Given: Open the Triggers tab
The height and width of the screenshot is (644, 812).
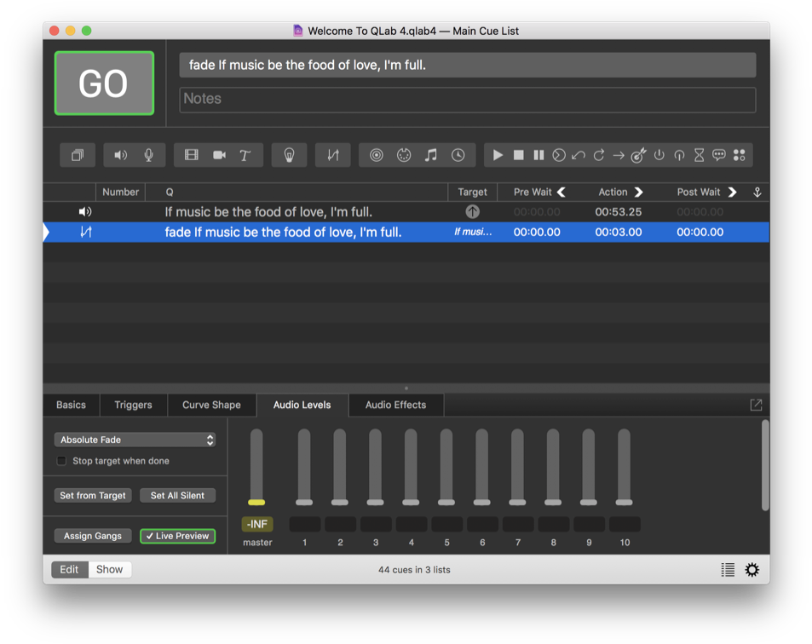Looking at the screenshot, I should [x=133, y=405].
